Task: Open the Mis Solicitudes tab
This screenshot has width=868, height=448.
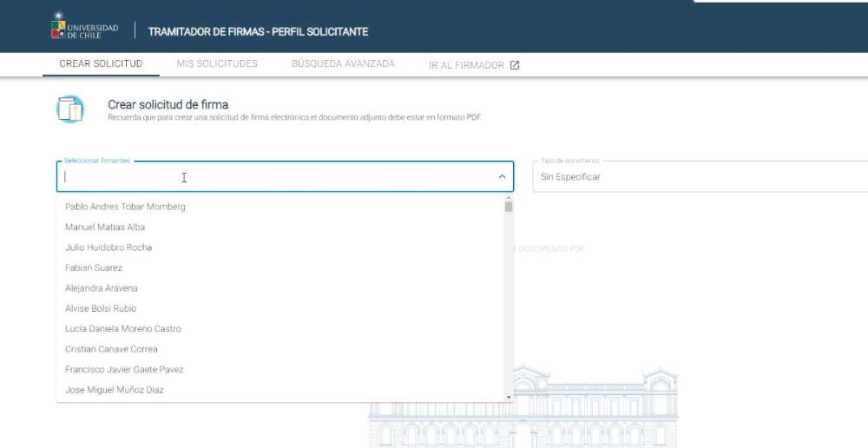Action: tap(217, 64)
